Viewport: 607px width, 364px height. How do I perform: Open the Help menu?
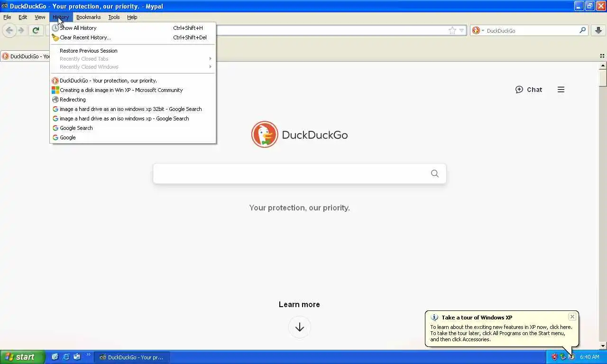132,17
